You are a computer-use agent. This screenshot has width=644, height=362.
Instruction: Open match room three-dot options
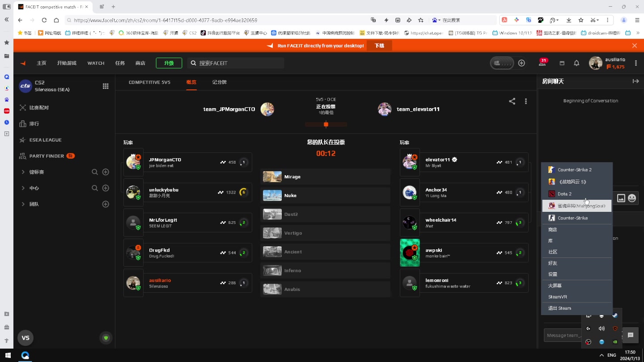(526, 101)
